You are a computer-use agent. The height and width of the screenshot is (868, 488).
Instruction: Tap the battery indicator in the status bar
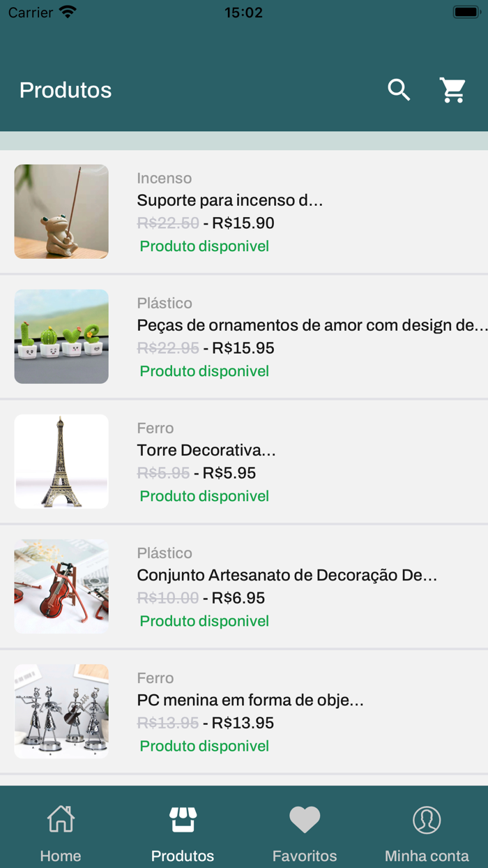[463, 10]
